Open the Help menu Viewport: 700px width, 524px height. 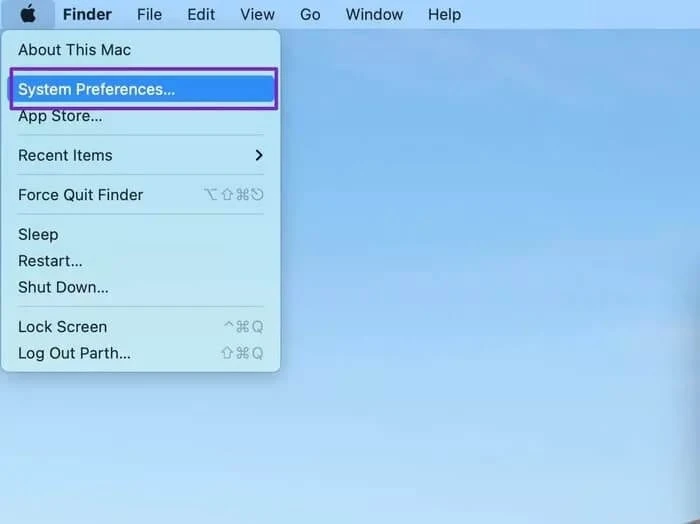(444, 14)
